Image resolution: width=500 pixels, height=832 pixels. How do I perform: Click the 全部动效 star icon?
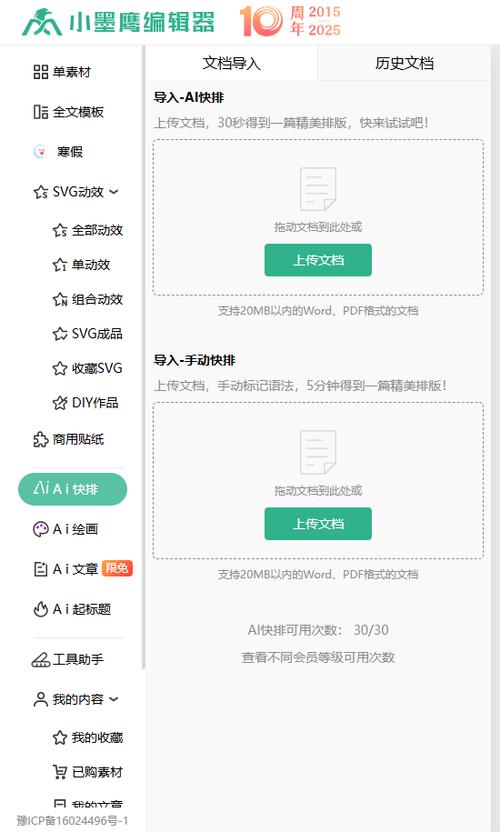60,230
